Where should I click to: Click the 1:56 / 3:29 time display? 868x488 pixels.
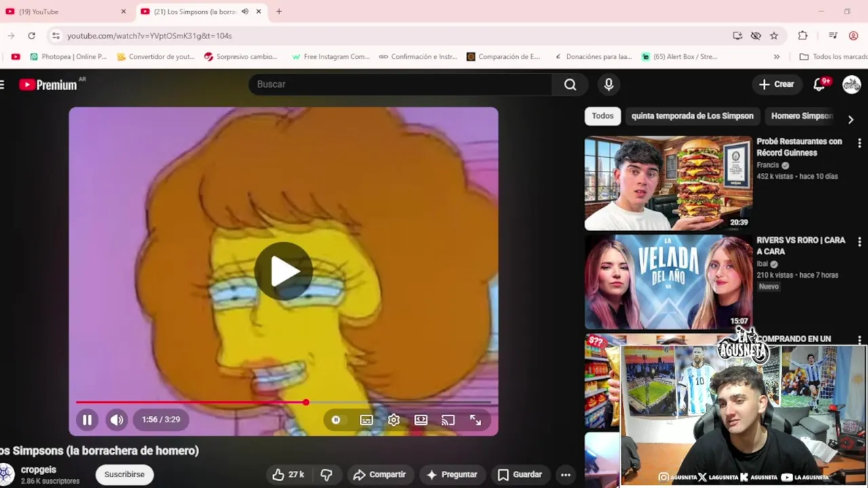click(161, 420)
